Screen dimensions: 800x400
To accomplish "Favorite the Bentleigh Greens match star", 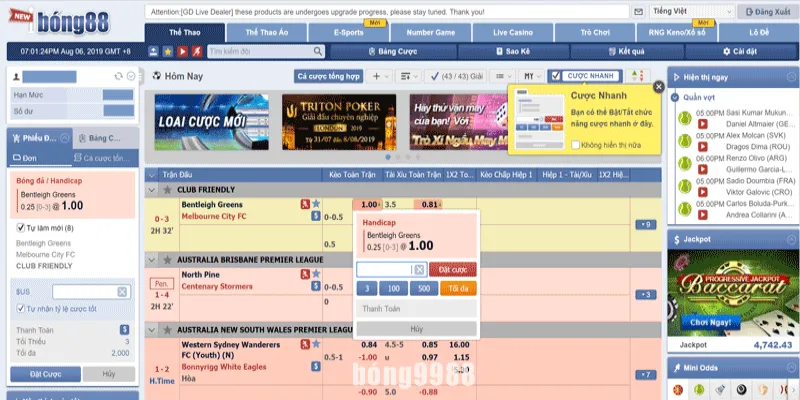I will (x=316, y=204).
